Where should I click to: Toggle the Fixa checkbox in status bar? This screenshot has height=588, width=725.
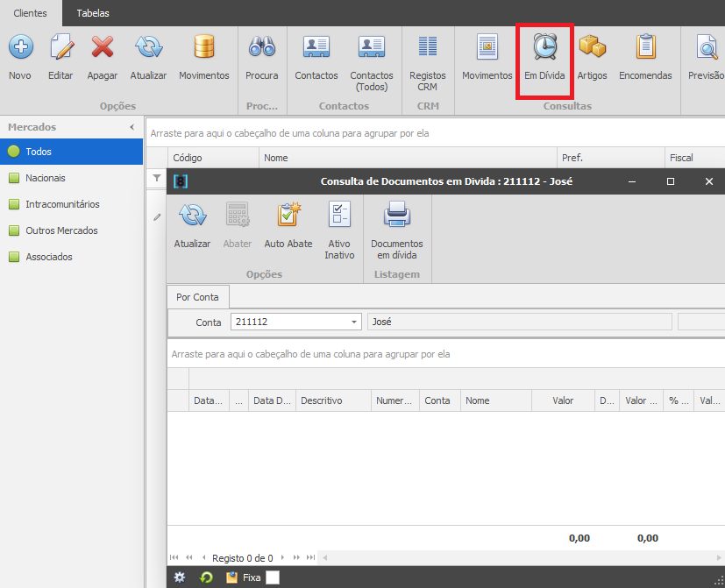coord(273,577)
